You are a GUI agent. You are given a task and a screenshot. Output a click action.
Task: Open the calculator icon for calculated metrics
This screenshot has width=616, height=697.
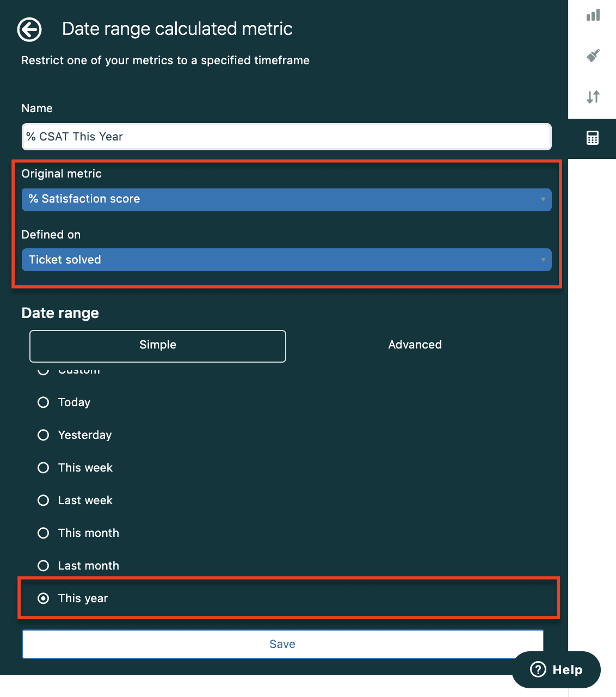tap(592, 138)
